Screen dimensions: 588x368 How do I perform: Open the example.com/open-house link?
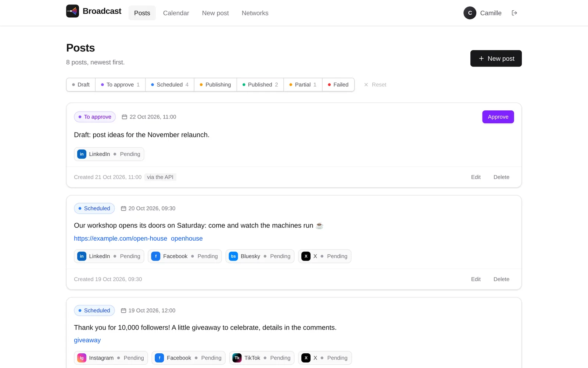coord(121,238)
